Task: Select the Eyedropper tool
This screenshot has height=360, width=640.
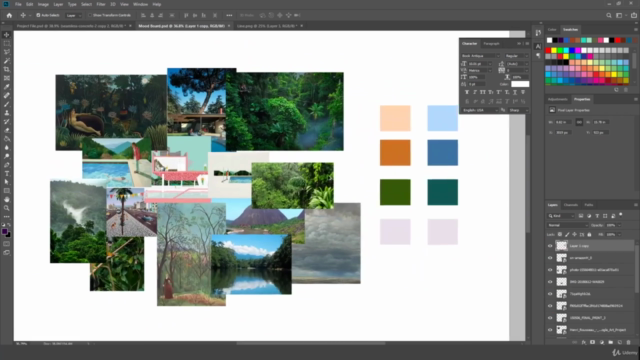Action: (x=7, y=87)
